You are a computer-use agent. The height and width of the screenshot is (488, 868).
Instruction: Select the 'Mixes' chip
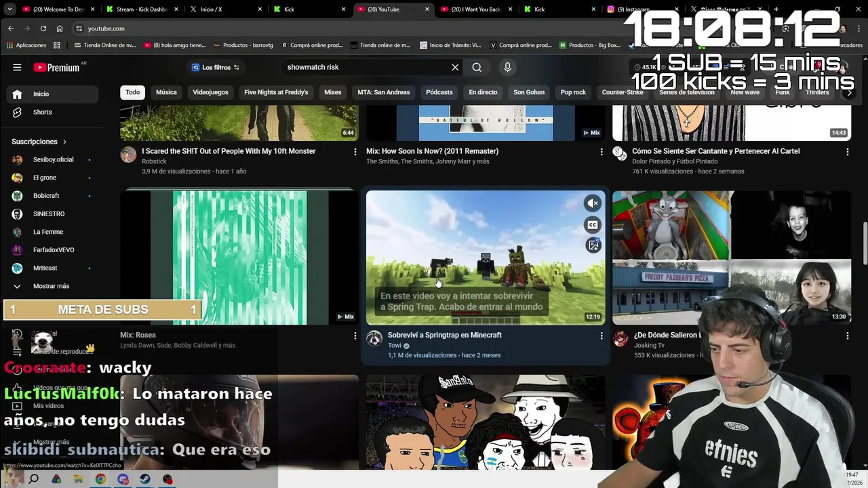pyautogui.click(x=333, y=92)
